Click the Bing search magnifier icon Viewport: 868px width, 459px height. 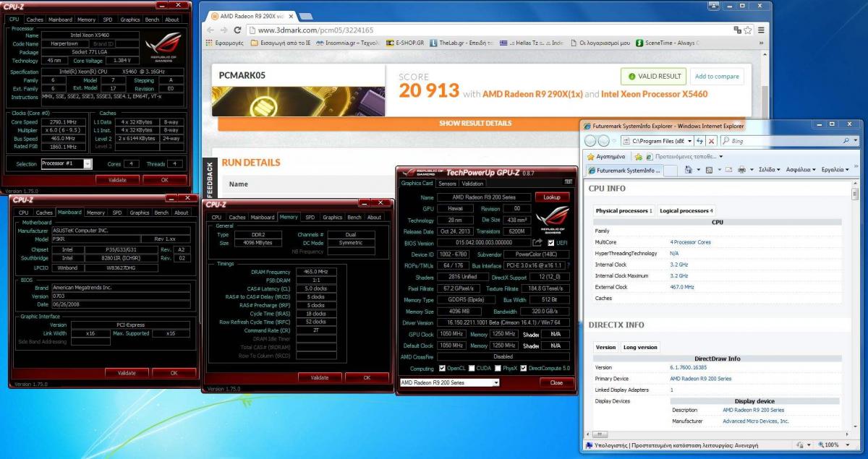click(846, 141)
